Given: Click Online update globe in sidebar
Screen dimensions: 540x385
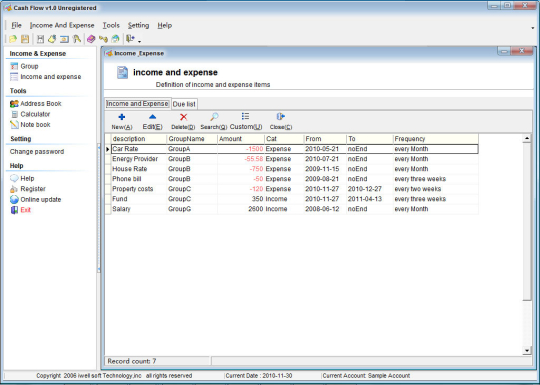Looking at the screenshot, I should pyautogui.click(x=14, y=199).
